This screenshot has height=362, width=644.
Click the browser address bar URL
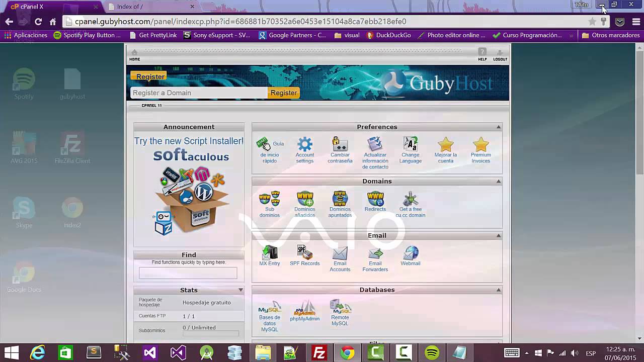coord(240,22)
